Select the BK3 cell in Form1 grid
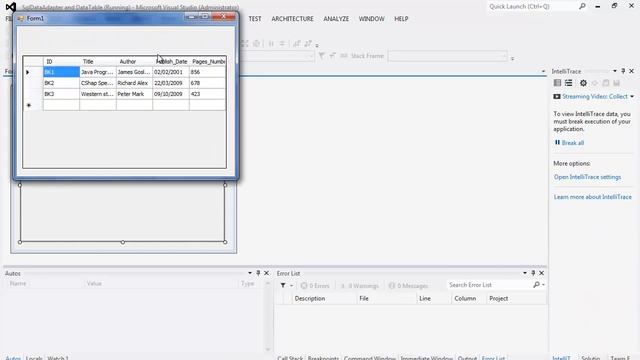 [61, 94]
